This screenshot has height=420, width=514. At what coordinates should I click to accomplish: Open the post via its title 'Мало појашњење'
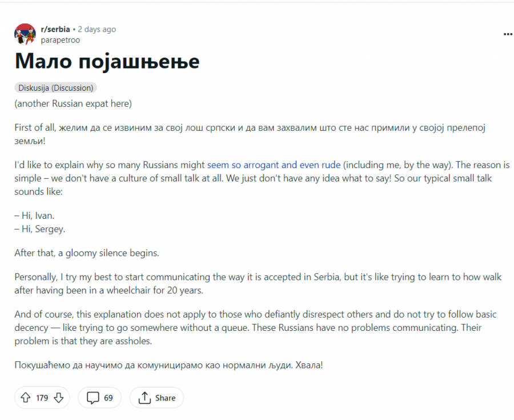(x=107, y=61)
